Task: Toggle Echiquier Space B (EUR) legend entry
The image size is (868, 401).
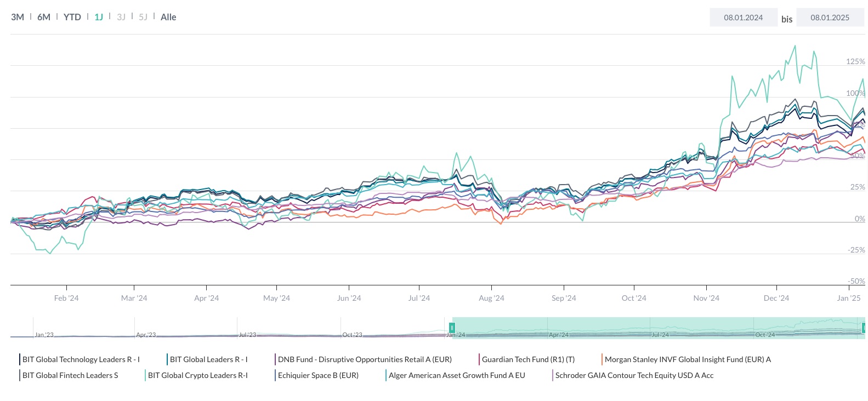Action: [x=318, y=375]
